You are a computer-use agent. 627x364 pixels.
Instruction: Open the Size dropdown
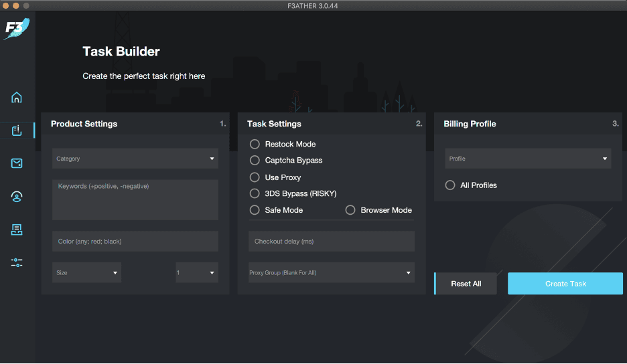click(86, 272)
